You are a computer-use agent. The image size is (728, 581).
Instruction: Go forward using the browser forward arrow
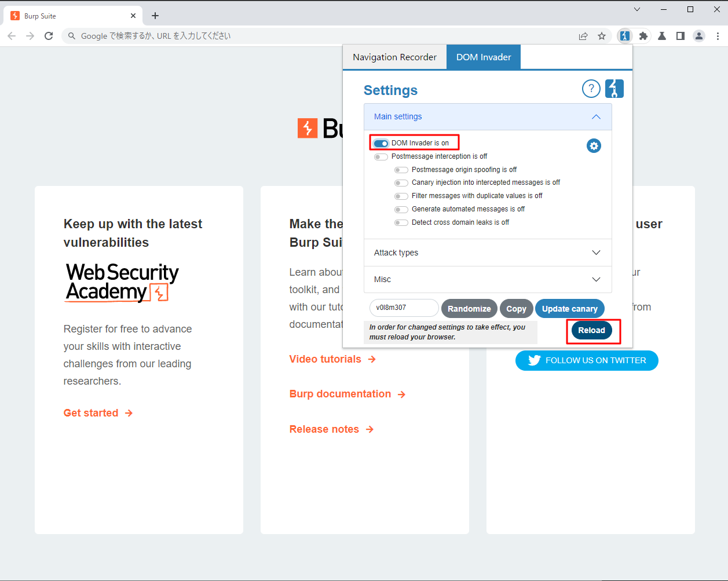tap(30, 36)
